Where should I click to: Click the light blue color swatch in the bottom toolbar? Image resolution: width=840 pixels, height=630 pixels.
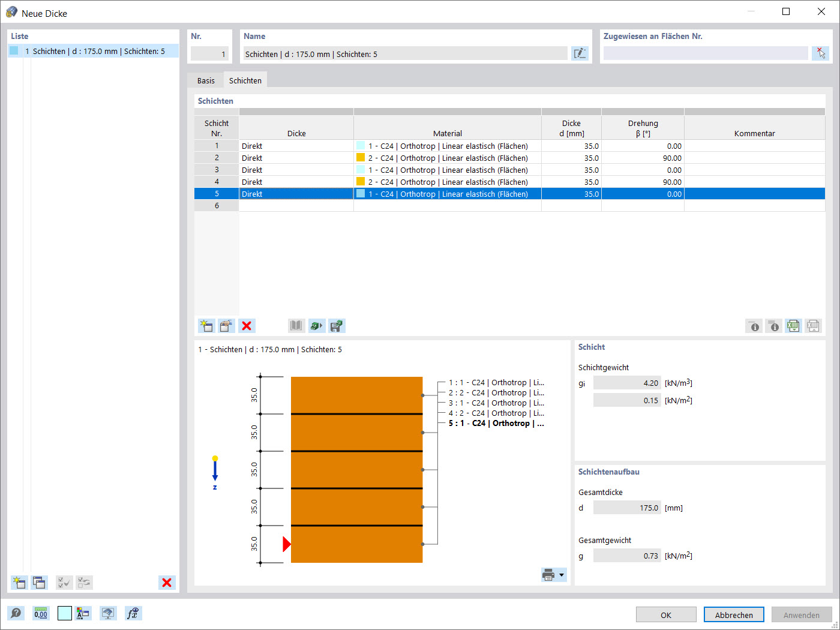pos(65,613)
